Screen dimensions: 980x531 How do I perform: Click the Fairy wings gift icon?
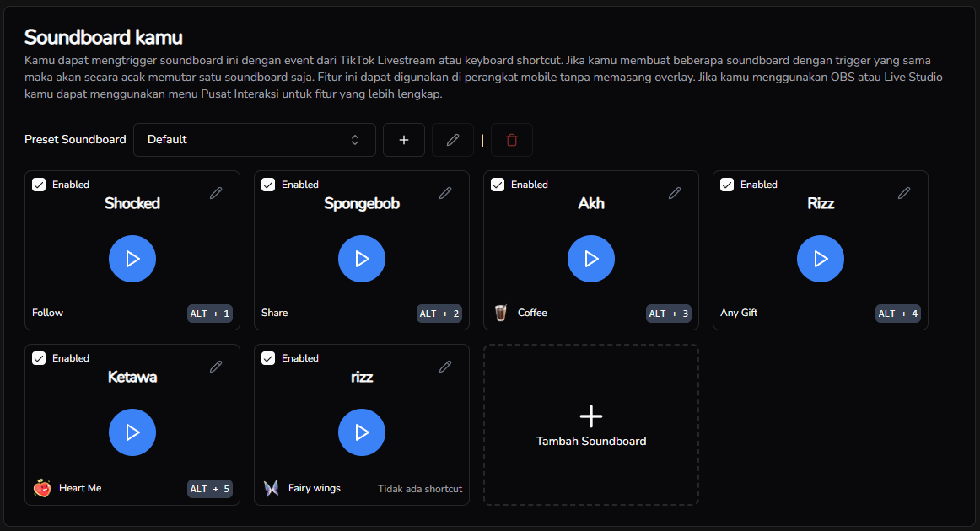coord(272,488)
